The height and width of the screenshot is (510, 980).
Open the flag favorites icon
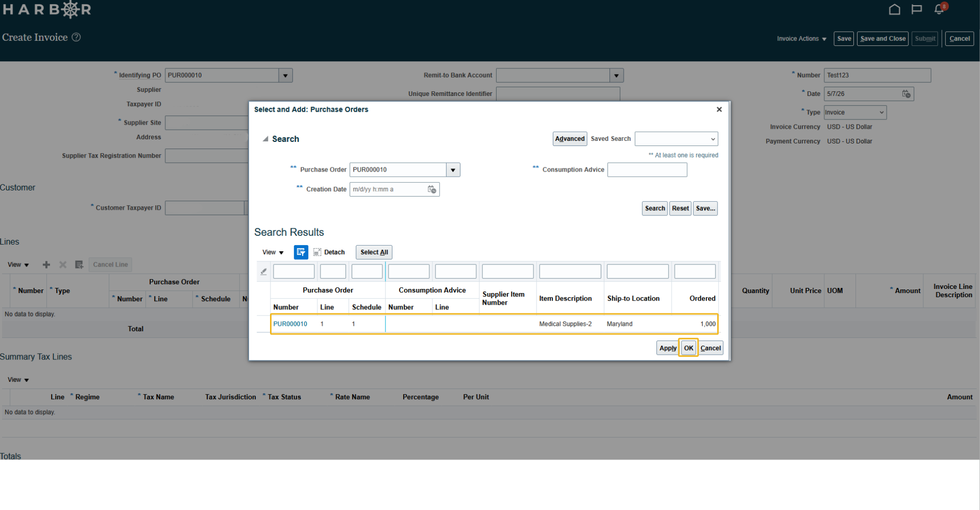[917, 9]
